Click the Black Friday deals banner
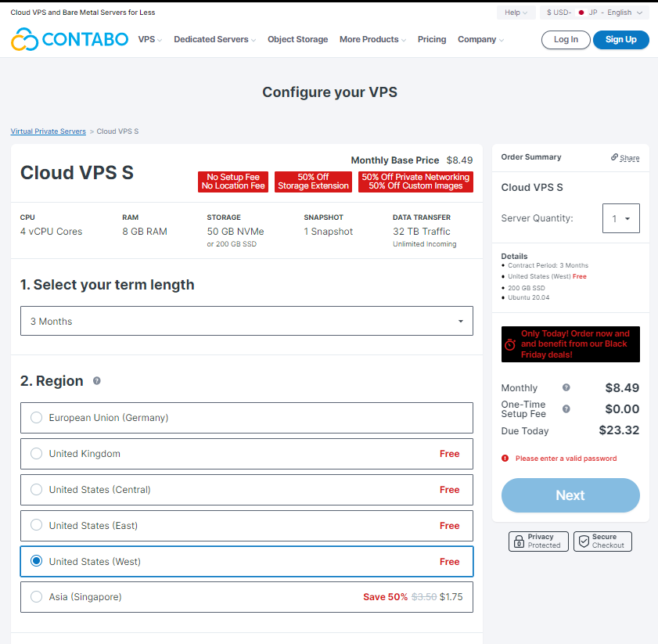 point(570,344)
